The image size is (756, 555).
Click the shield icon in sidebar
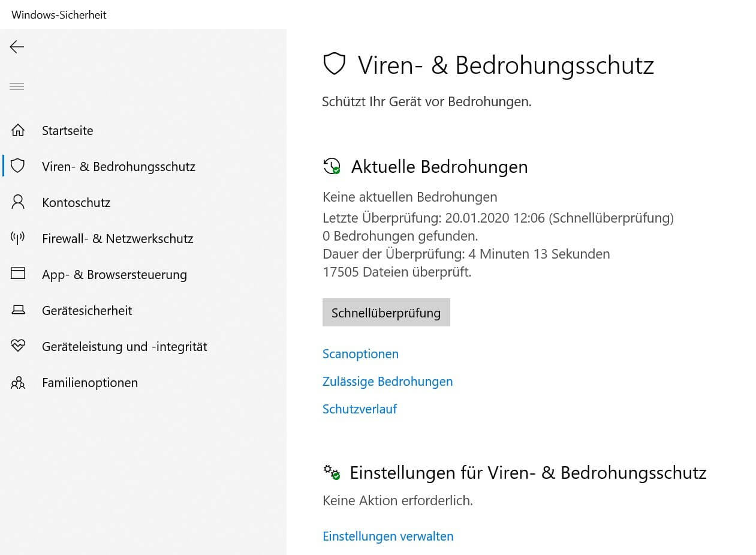pyautogui.click(x=18, y=166)
